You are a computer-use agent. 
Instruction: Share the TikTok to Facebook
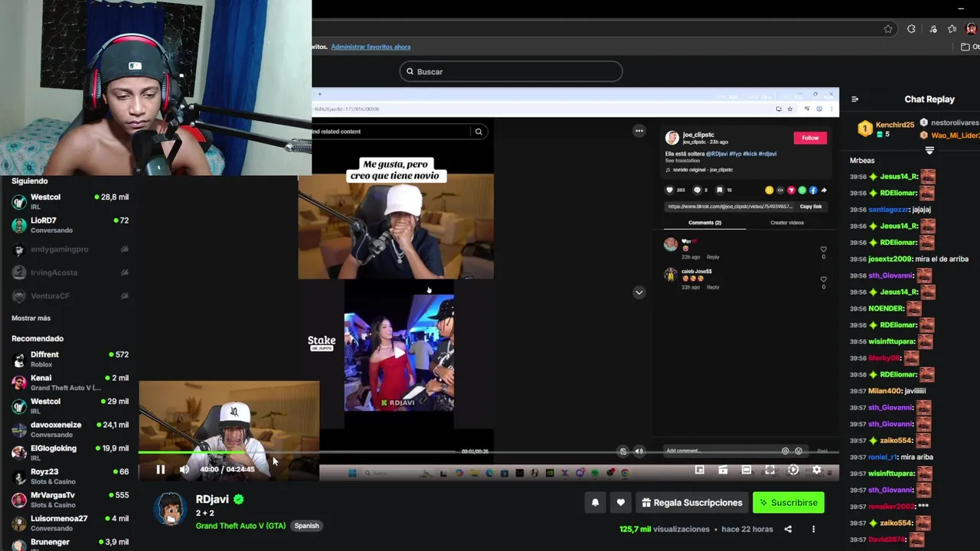[x=813, y=190]
